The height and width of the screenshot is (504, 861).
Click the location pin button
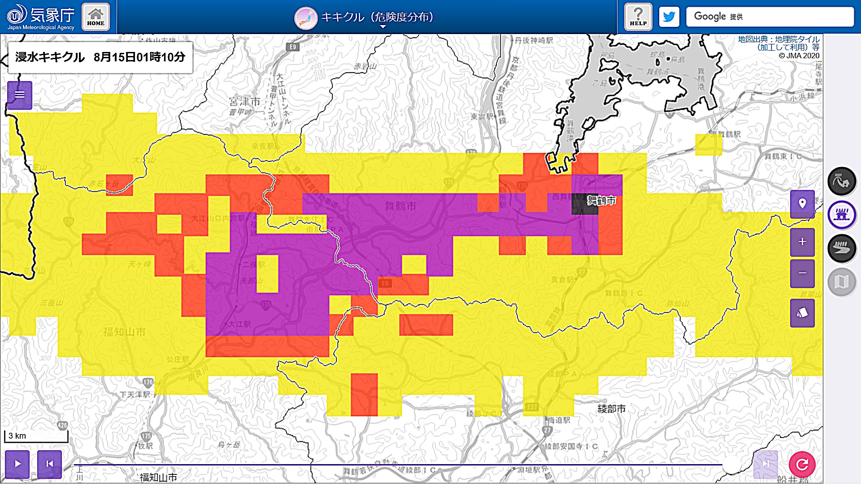[x=802, y=204]
